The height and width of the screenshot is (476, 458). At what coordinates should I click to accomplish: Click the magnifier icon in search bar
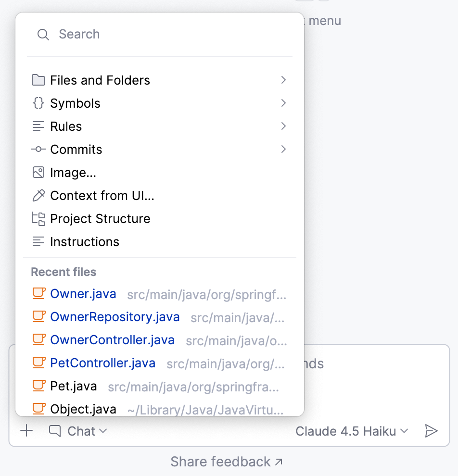[x=43, y=35]
